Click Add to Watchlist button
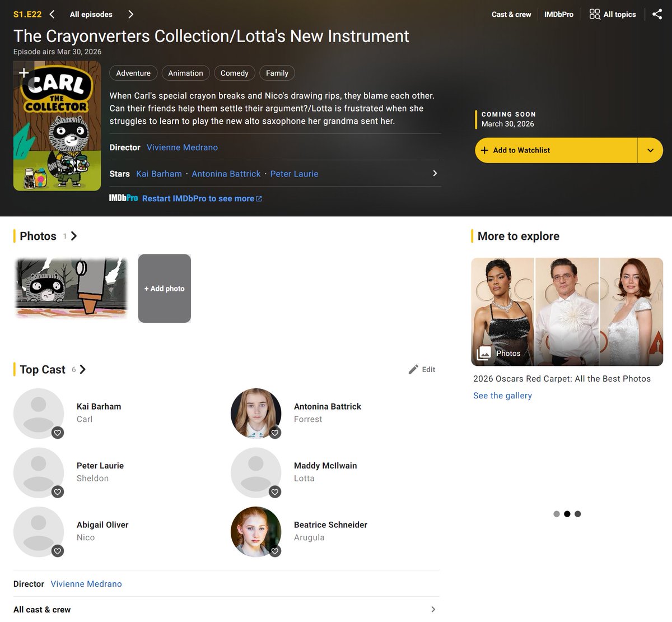672x622 pixels. (x=556, y=150)
